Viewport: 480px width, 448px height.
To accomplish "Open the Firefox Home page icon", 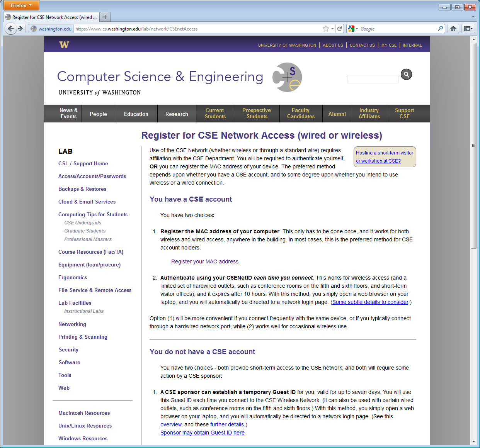I will (x=453, y=29).
